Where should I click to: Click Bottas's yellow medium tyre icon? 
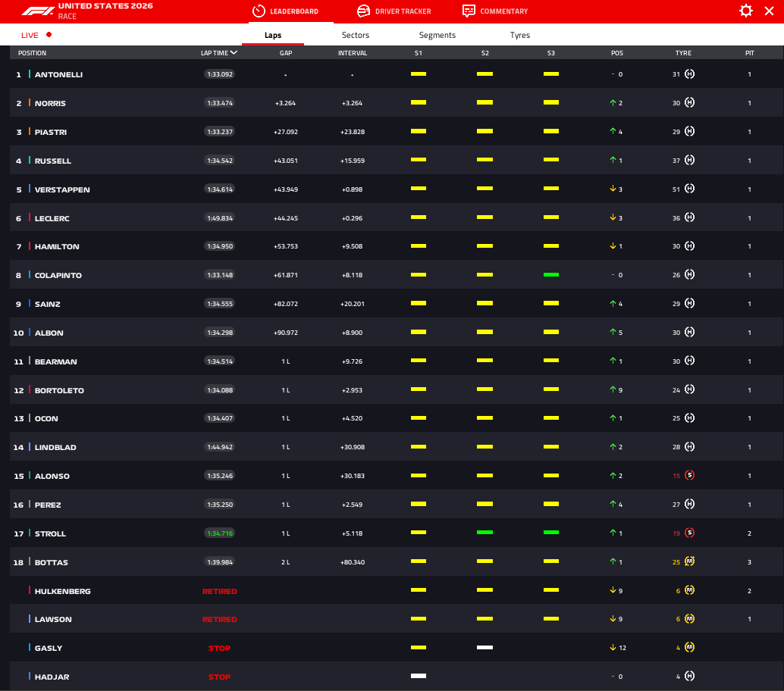pyautogui.click(x=689, y=561)
